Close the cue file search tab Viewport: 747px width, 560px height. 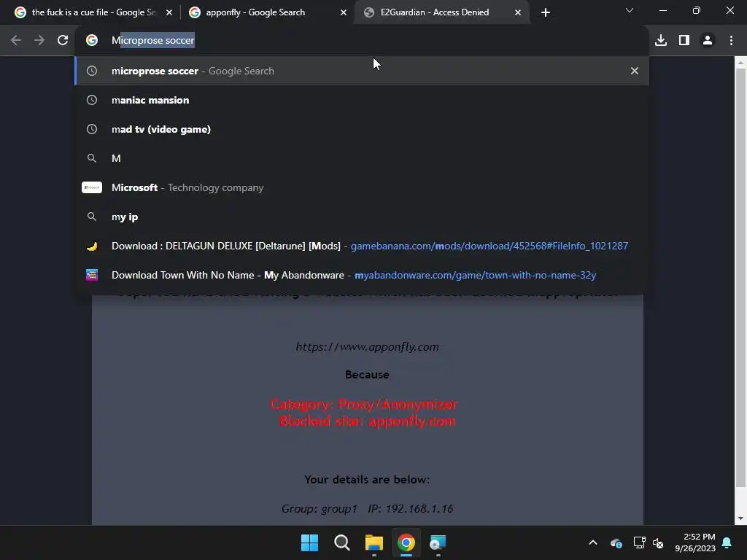coord(169,12)
